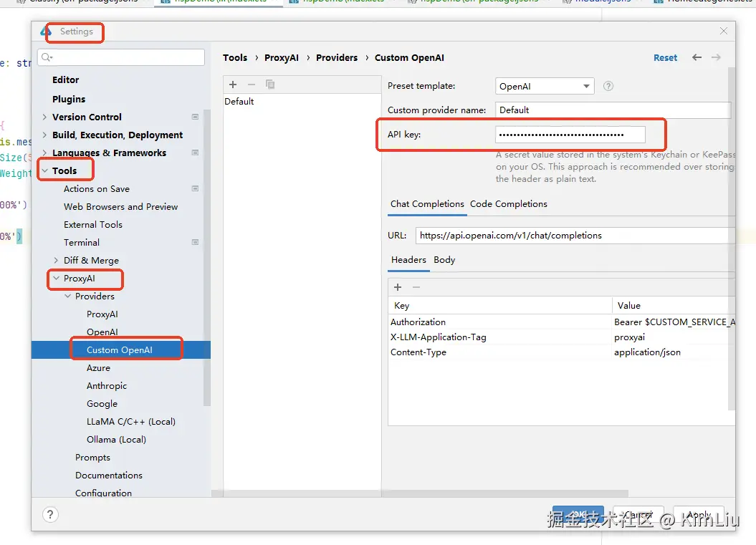
Task: Collapse the Tools tree node
Action: [44, 170]
